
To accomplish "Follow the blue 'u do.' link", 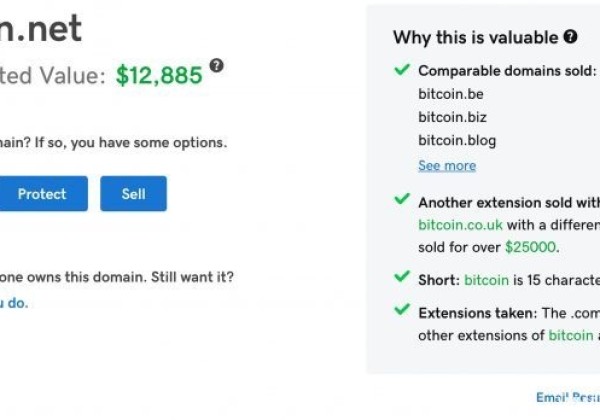I will tap(14, 303).
